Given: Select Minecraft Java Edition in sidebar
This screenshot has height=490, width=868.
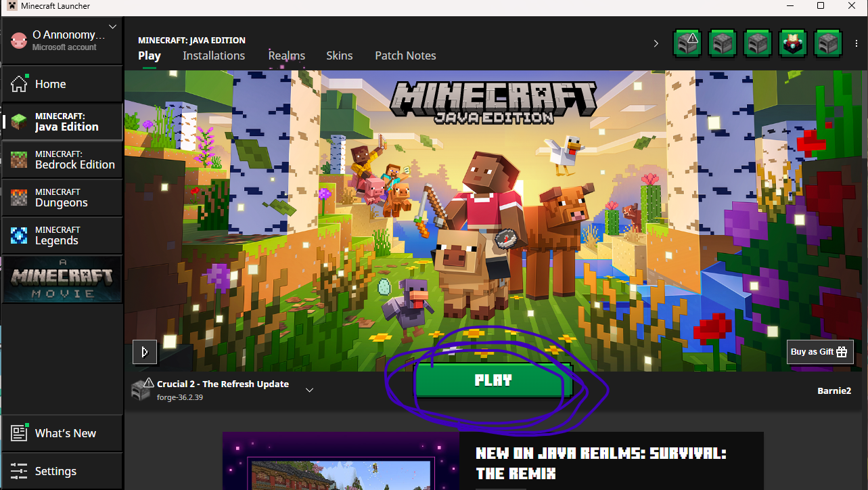Looking at the screenshot, I should coord(62,122).
